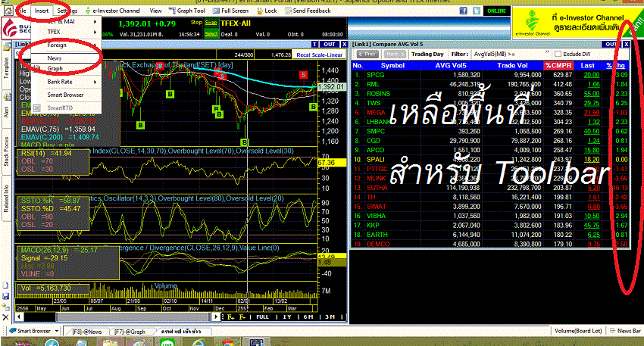The image size is (644, 346).
Task: Select the ROBINS symbol row
Action: pos(491,94)
